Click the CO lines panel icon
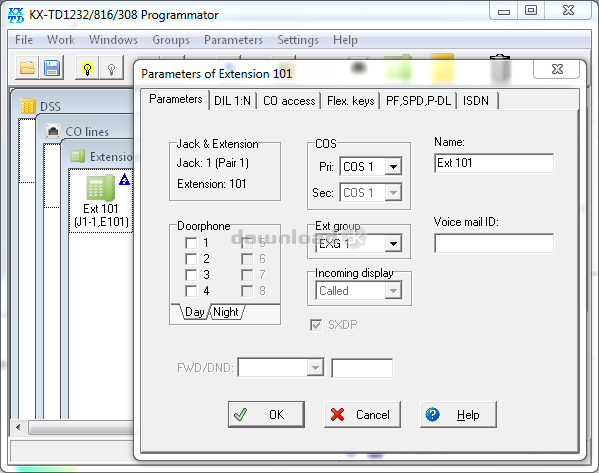The width and height of the screenshot is (599, 473). click(53, 131)
